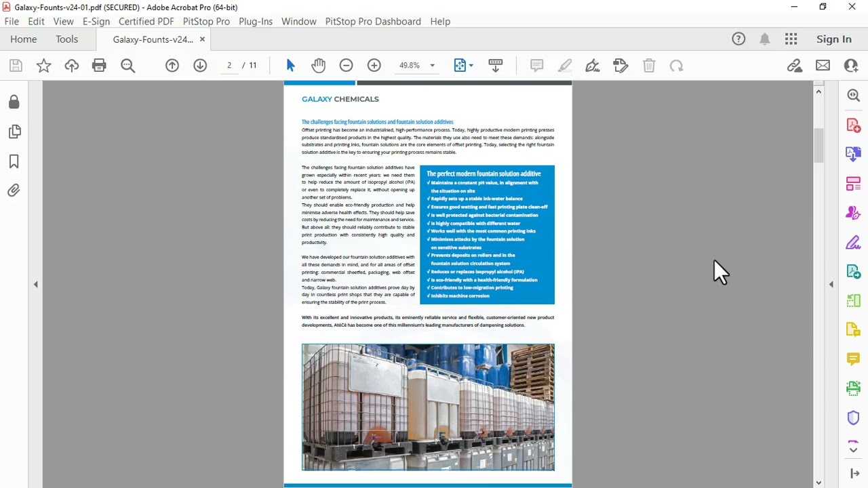Print the document

pos(99,66)
